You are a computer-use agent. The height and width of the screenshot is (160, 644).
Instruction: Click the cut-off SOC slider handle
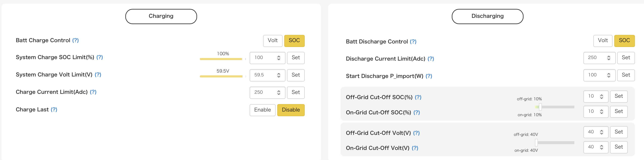tap(540, 107)
